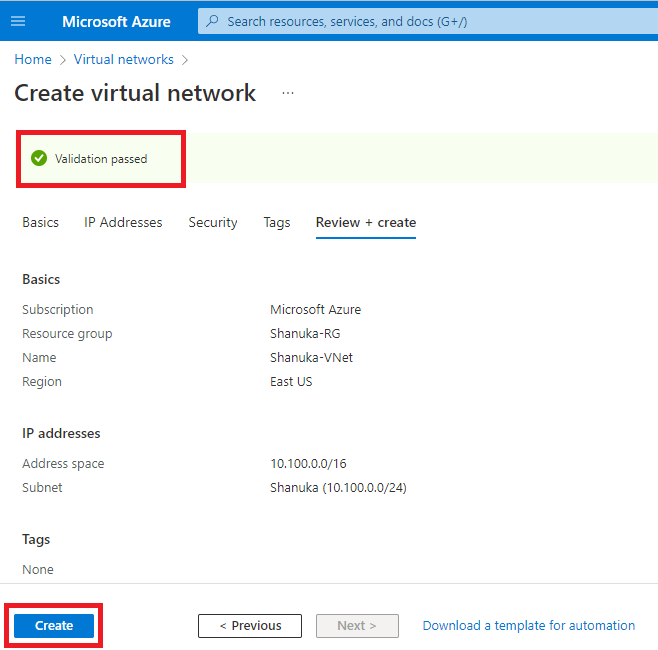Switch to the Basics tab
Viewport: 658px width, 650px height.
40,222
